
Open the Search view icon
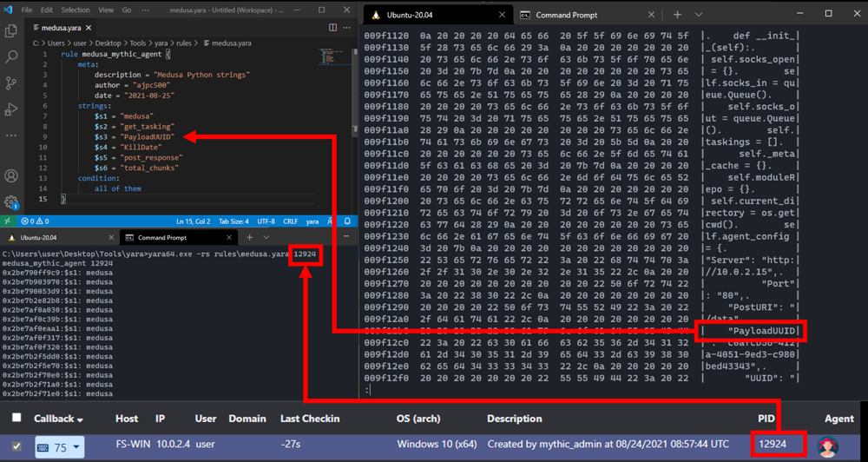tap(11, 56)
